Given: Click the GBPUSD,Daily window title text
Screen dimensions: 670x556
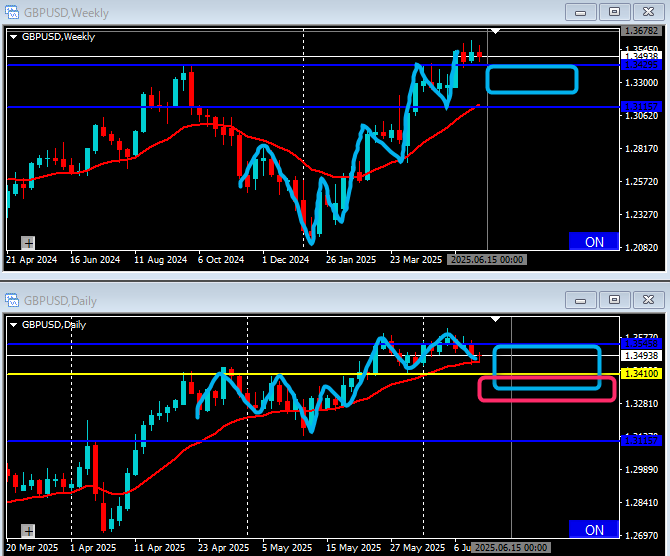Looking at the screenshot, I should [x=60, y=301].
